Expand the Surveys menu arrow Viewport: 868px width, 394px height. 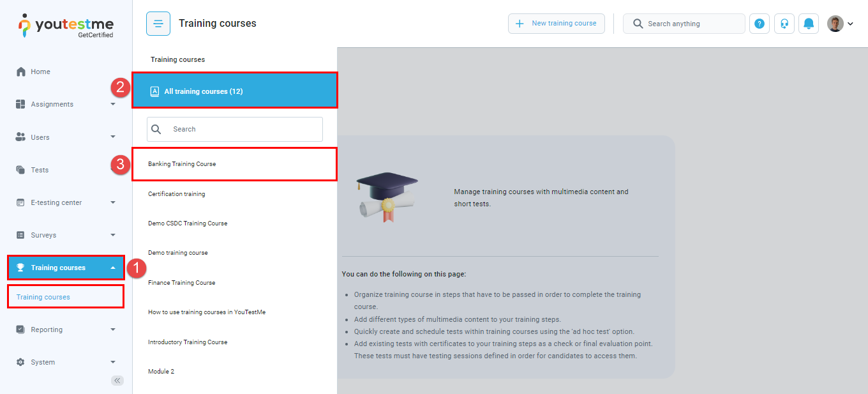click(113, 235)
